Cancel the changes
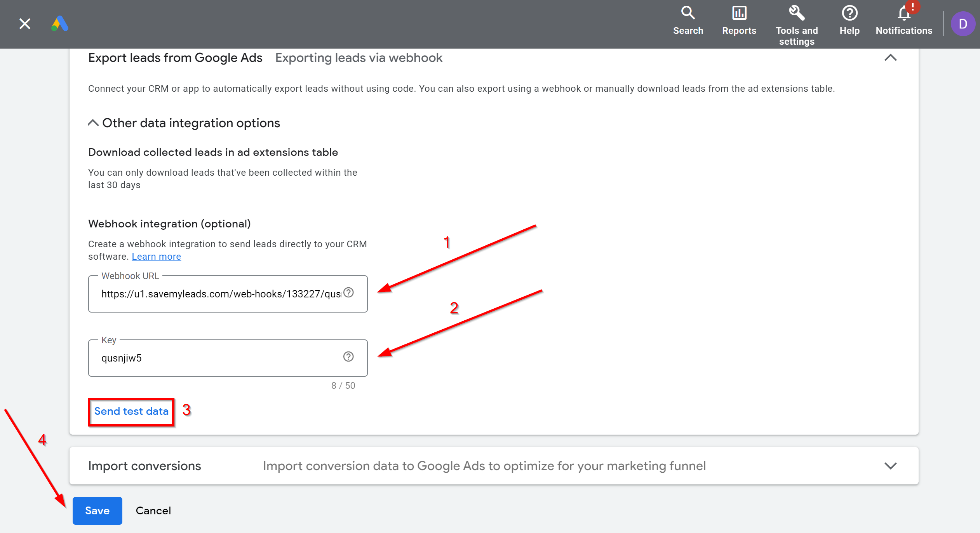980x533 pixels. click(153, 511)
